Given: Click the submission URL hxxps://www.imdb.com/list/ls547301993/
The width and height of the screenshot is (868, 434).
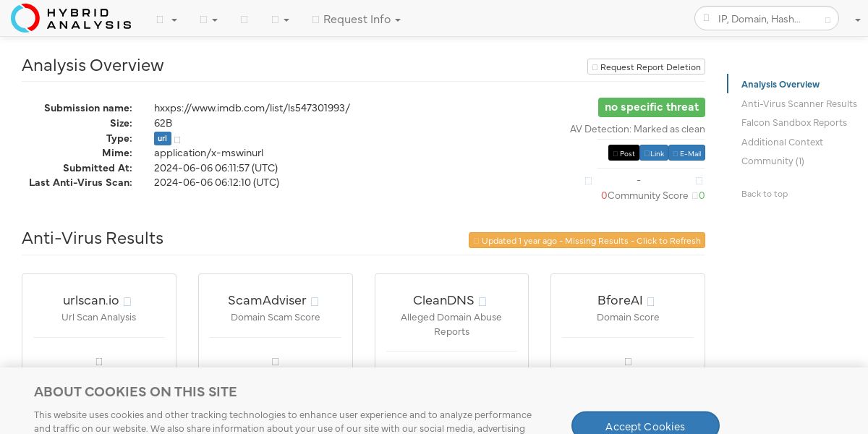Looking at the screenshot, I should pyautogui.click(x=252, y=108).
